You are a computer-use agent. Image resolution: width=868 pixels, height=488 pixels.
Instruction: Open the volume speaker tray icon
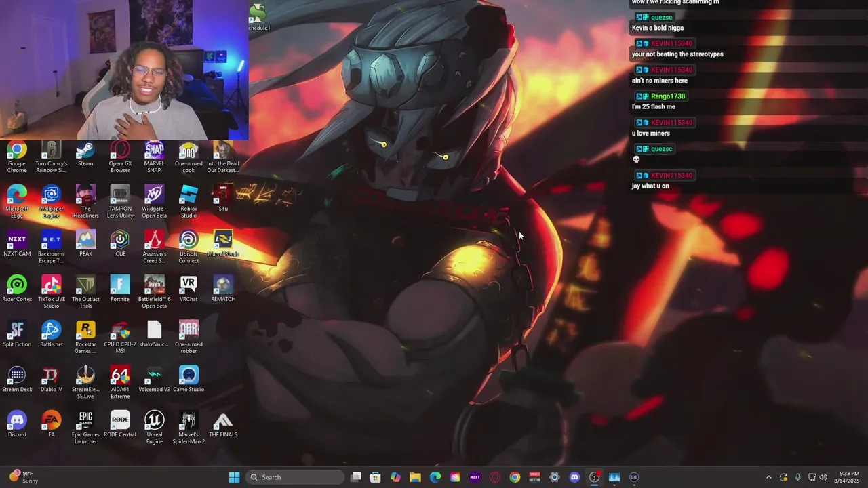tap(823, 477)
